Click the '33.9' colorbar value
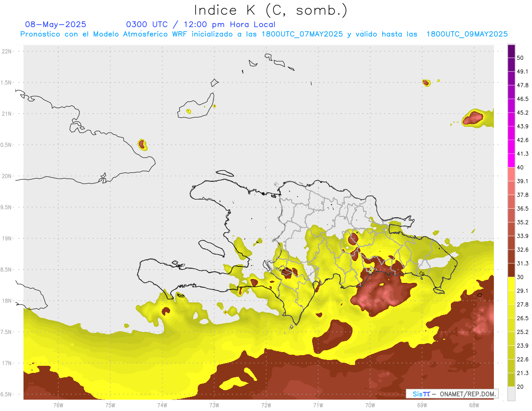This screenshot has width=532, height=411. pyautogui.click(x=523, y=236)
